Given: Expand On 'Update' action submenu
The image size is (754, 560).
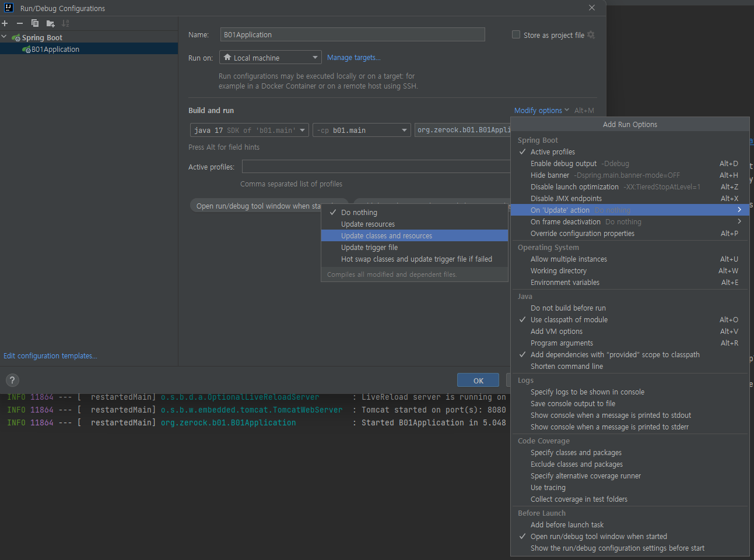Looking at the screenshot, I should tap(630, 210).
